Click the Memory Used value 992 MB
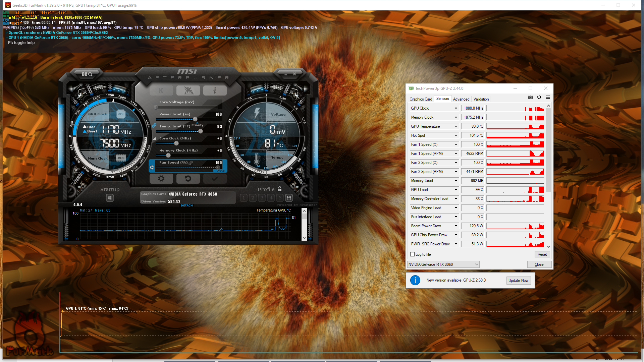 click(x=473, y=181)
